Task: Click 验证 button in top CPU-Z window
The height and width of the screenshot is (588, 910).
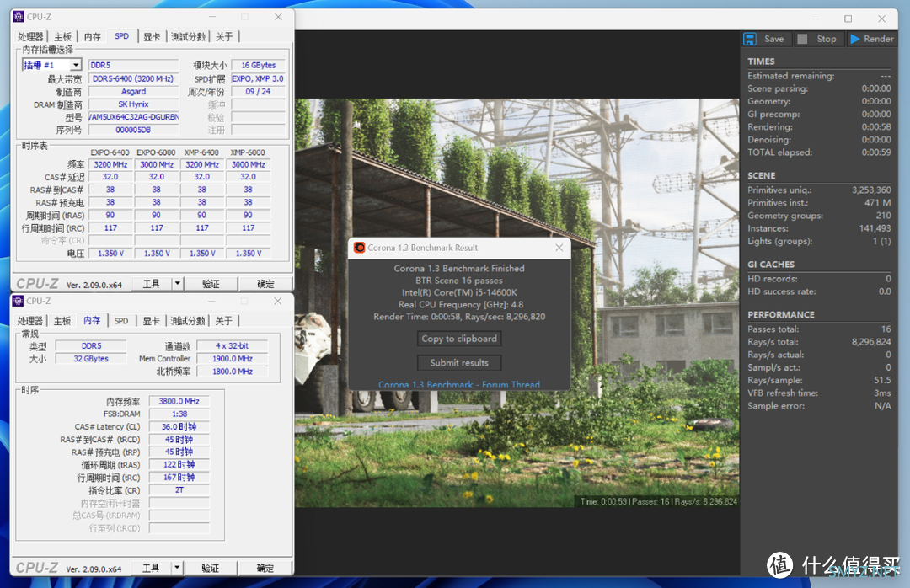Action: tap(211, 283)
